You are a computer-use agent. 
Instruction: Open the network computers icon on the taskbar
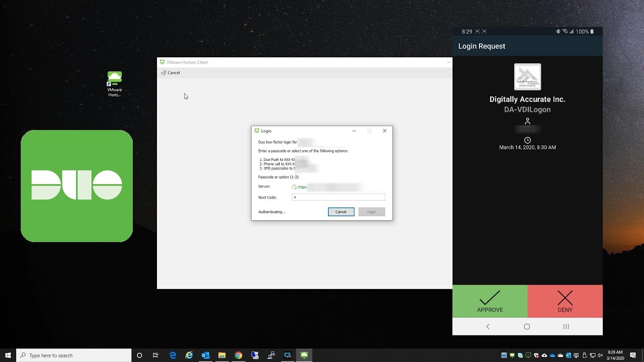click(271, 355)
